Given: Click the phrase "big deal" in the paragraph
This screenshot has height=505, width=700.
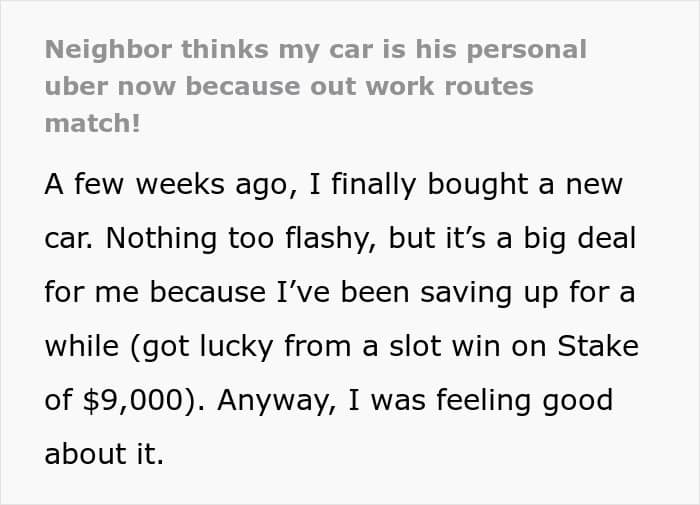Looking at the screenshot, I should 579,238.
